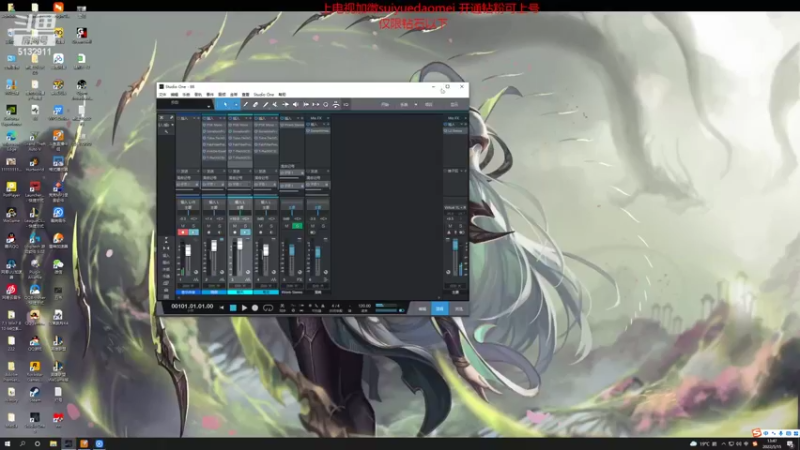800x450 pixels.
Task: Open the 音轨 menu
Action: [x=198, y=94]
